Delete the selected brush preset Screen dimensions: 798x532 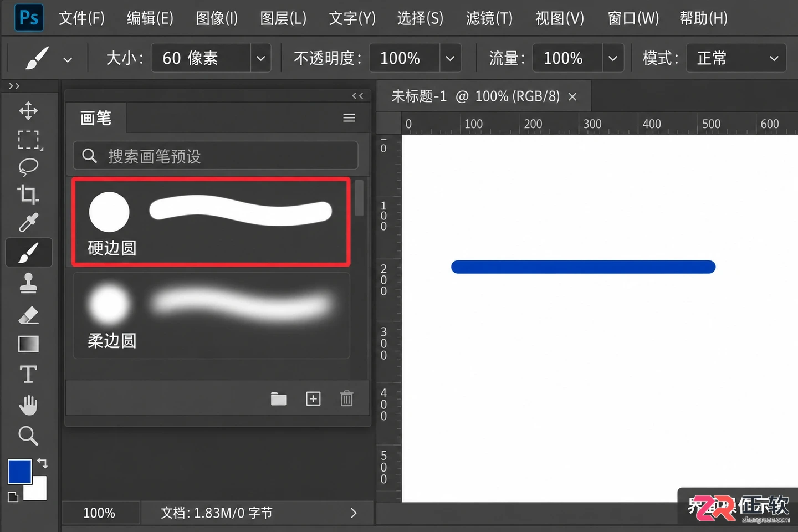[347, 398]
